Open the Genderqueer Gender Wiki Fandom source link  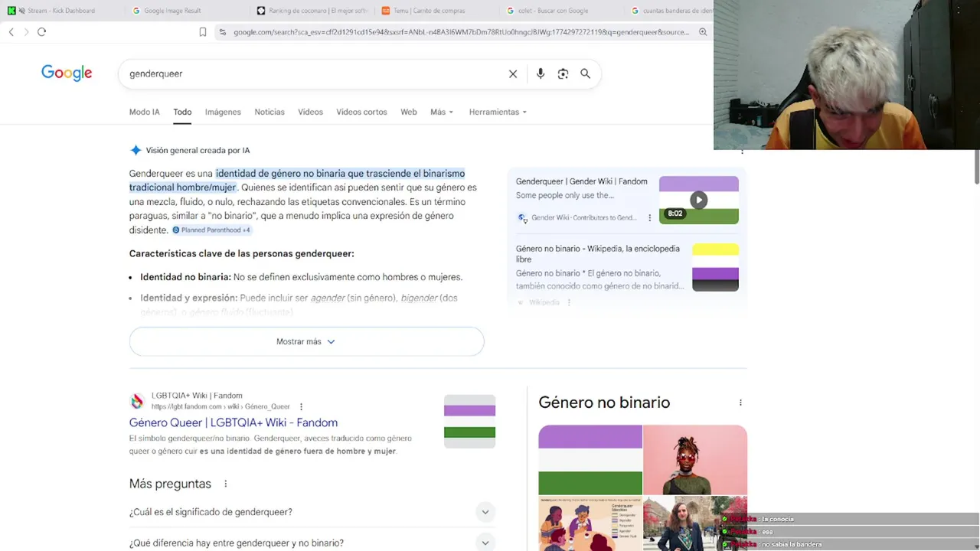point(581,182)
